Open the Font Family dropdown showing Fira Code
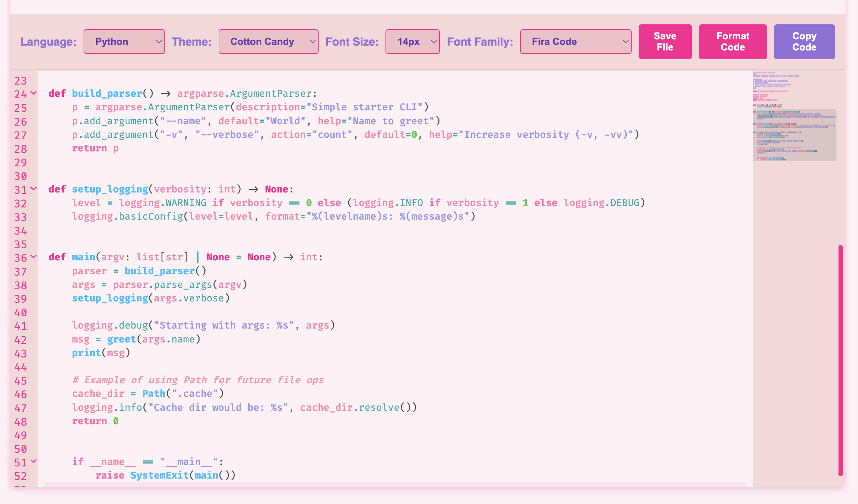This screenshot has width=858, height=504. point(575,42)
